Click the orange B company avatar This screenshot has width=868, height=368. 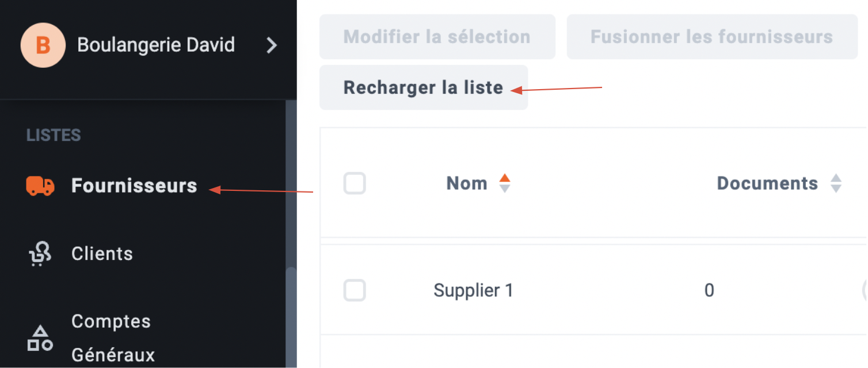point(43,45)
